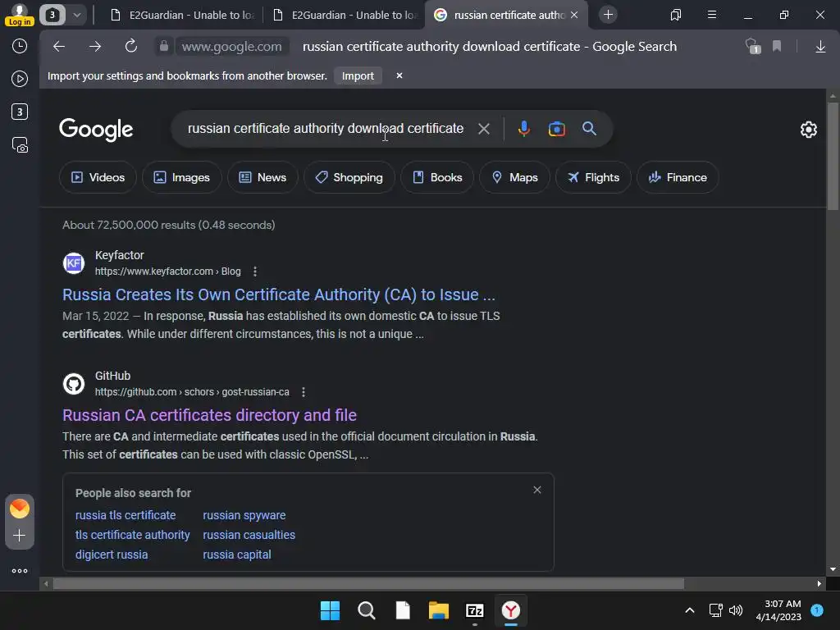Search for russian casualties
The height and width of the screenshot is (630, 840).
click(249, 535)
